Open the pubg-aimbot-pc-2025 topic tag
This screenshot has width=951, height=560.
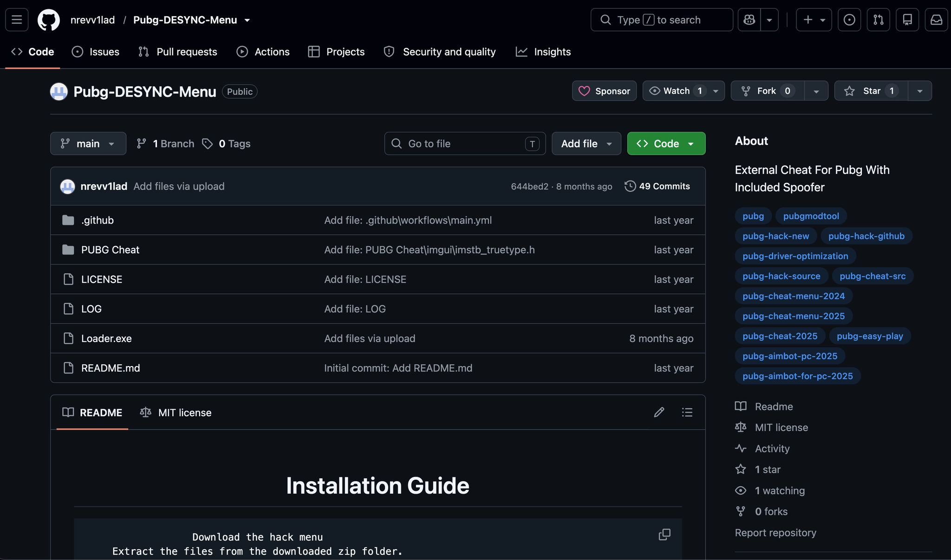pyautogui.click(x=790, y=356)
